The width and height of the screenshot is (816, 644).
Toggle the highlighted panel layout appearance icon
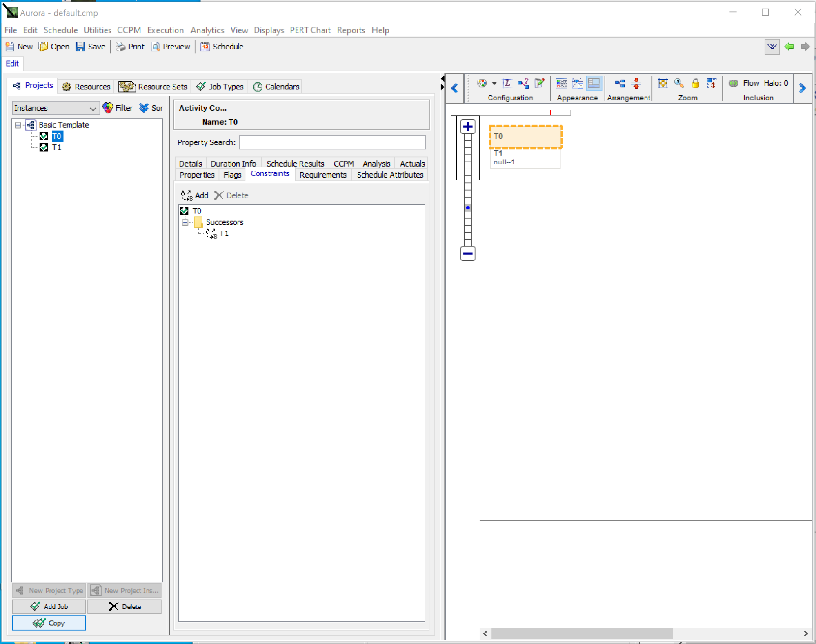point(594,83)
